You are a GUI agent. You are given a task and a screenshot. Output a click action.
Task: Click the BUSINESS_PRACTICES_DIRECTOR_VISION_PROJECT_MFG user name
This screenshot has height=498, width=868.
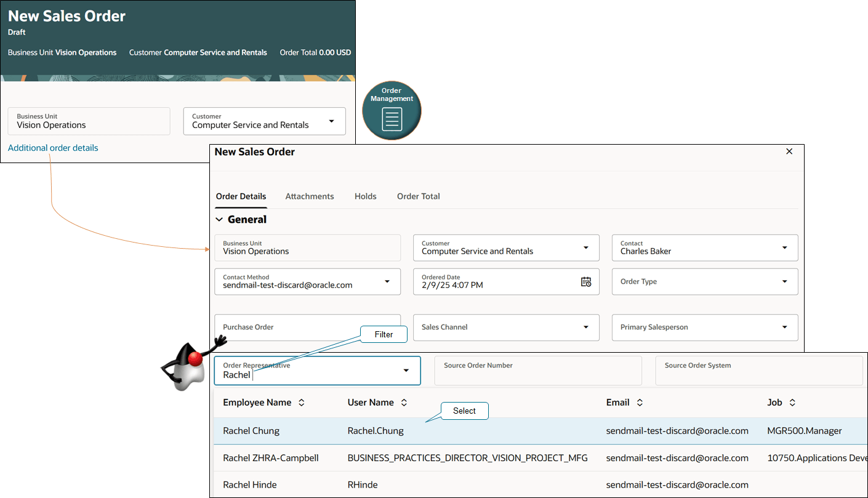pyautogui.click(x=468, y=458)
